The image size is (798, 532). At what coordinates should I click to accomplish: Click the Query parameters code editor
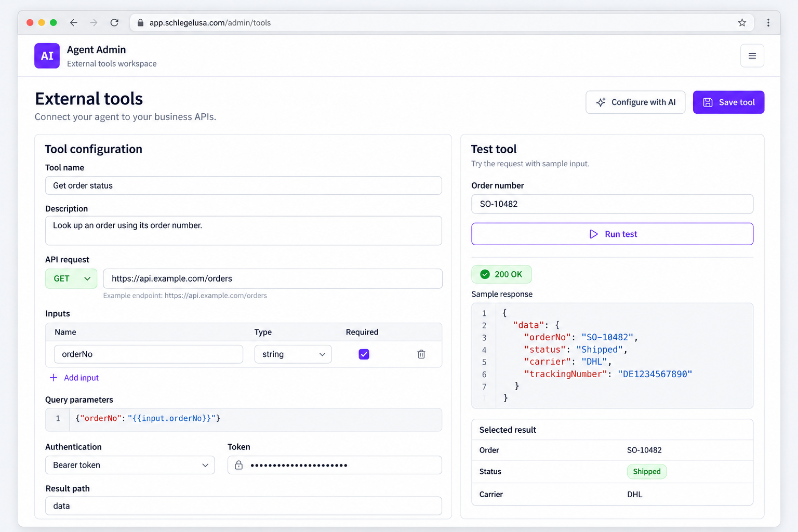pyautogui.click(x=244, y=420)
